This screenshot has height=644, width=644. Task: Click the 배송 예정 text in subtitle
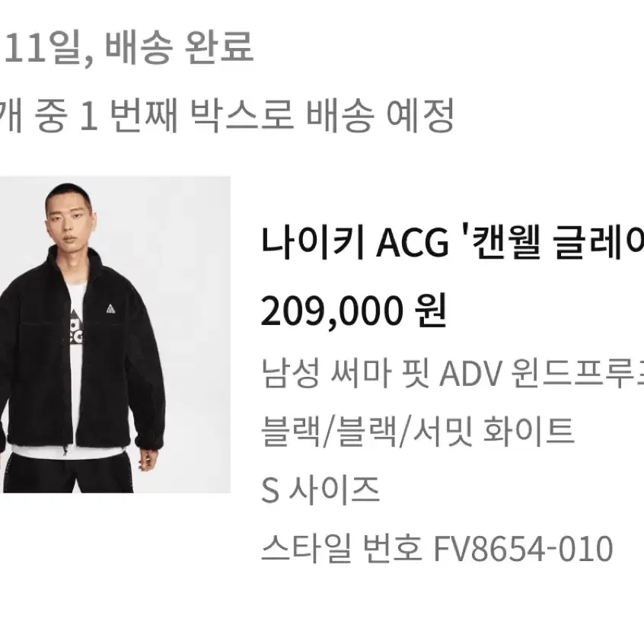tap(381, 116)
